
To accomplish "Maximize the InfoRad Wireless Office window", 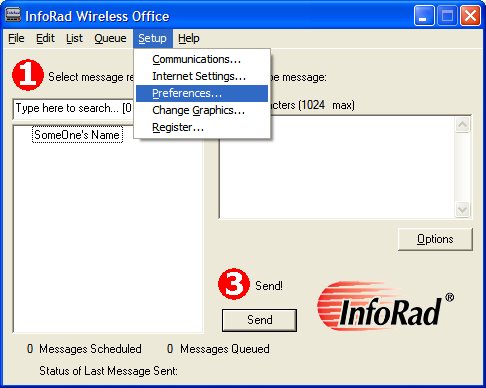I will [447, 15].
